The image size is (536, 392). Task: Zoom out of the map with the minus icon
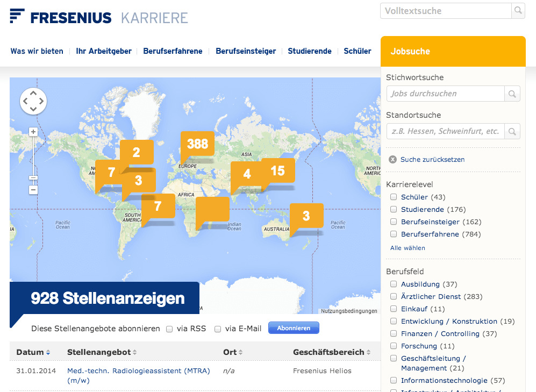pyautogui.click(x=33, y=190)
